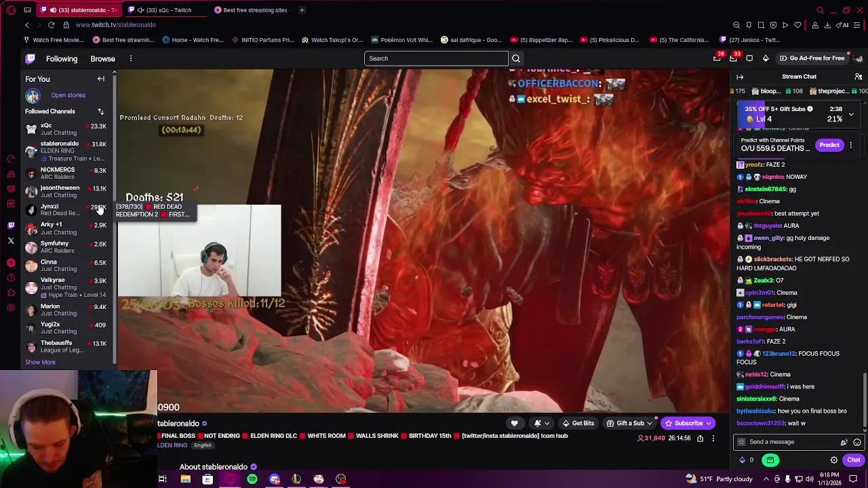This screenshot has width=868, height=488.
Task: Show hidden system tray icons
Action: [766, 479]
